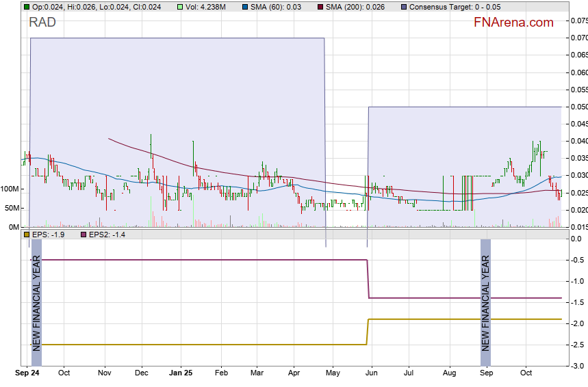Select the right NEW FINANCIAL YEAR marker near Sep
The image size is (588, 387).
tap(485, 302)
